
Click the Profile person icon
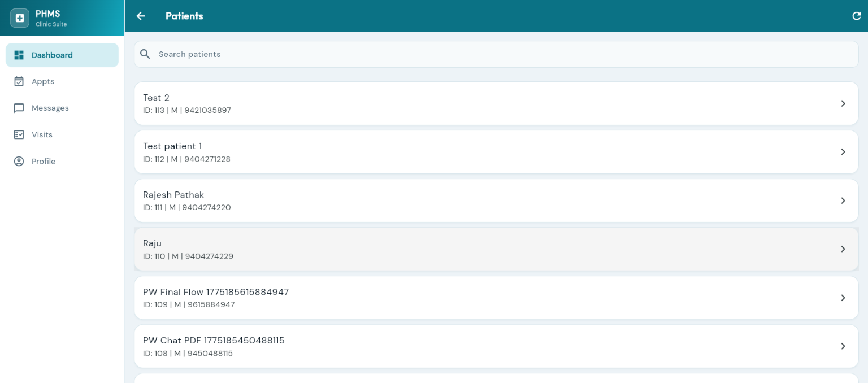point(19,161)
